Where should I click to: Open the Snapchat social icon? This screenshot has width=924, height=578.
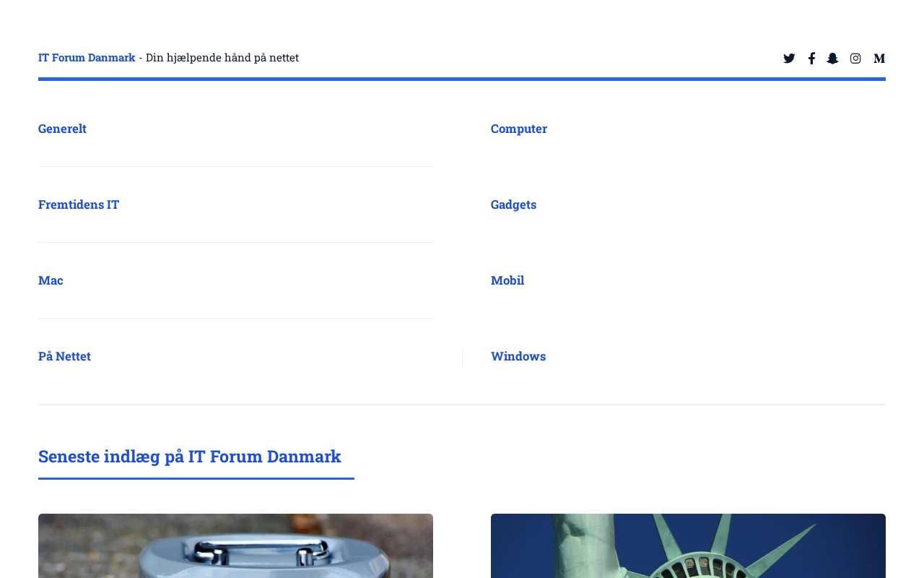(833, 59)
